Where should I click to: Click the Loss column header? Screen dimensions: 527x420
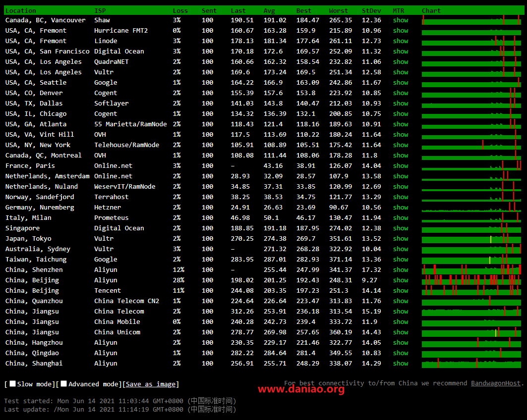click(180, 11)
